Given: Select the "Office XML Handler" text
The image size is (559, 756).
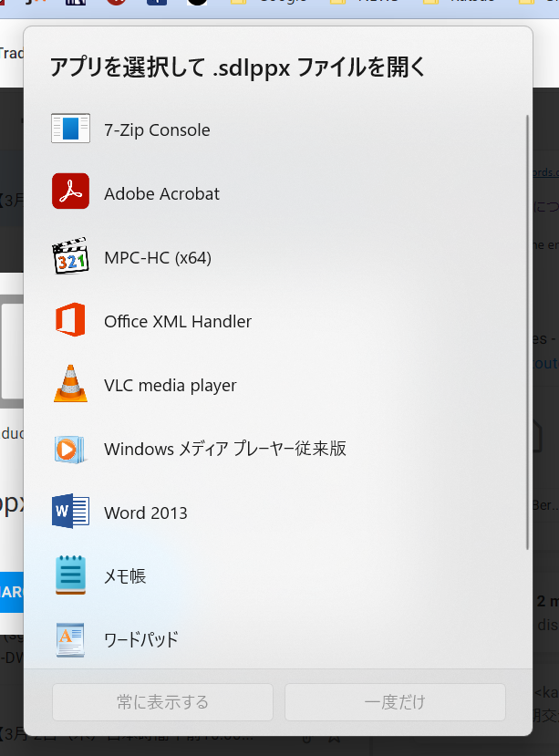Looking at the screenshot, I should (x=178, y=322).
